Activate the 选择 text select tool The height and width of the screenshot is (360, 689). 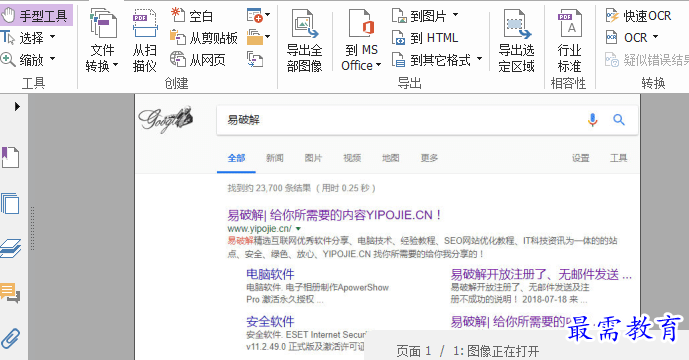(x=23, y=38)
